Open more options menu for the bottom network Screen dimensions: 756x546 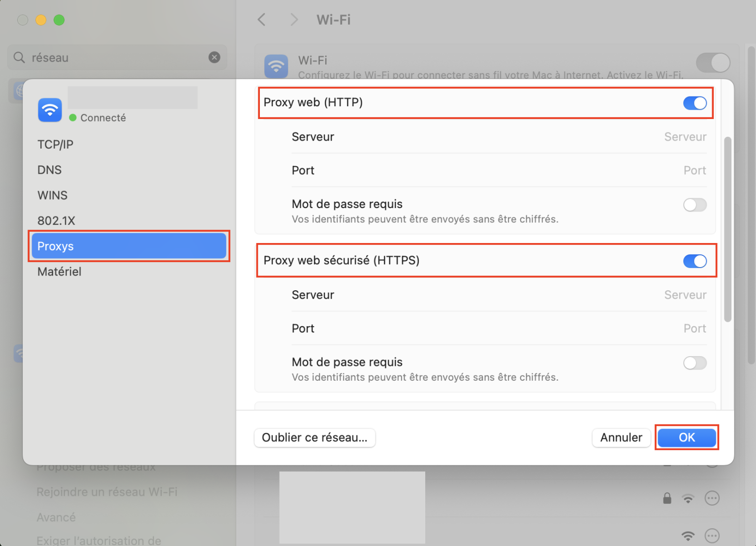pyautogui.click(x=712, y=536)
